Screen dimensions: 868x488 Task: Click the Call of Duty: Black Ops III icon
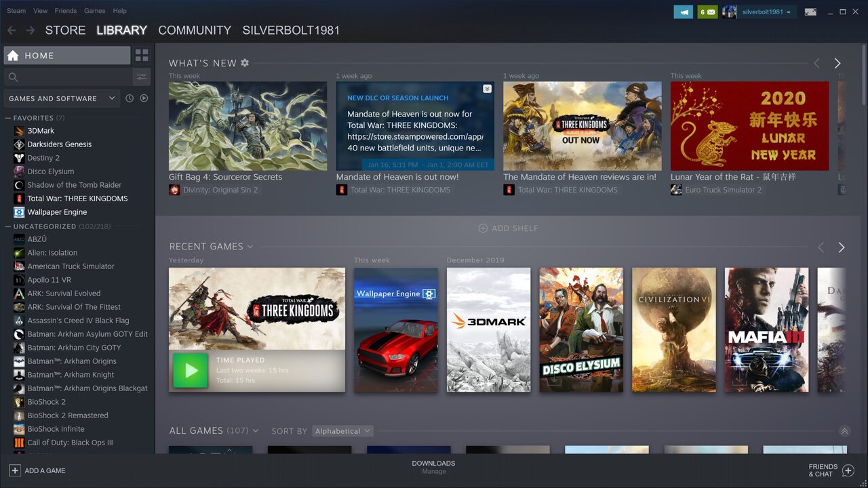click(x=19, y=443)
